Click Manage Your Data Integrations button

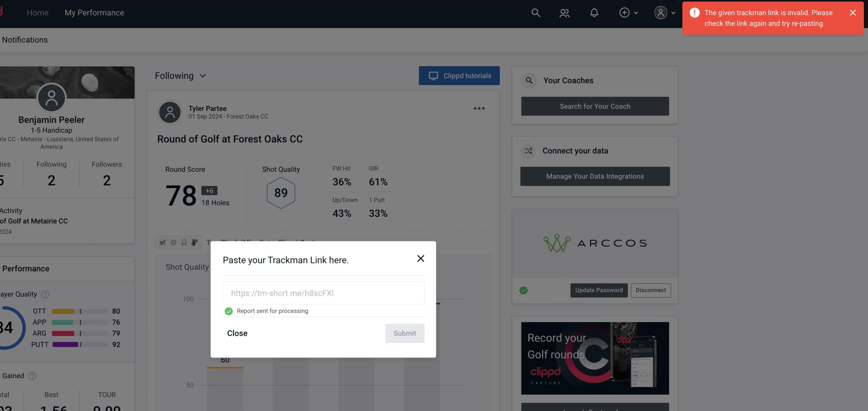(x=595, y=176)
